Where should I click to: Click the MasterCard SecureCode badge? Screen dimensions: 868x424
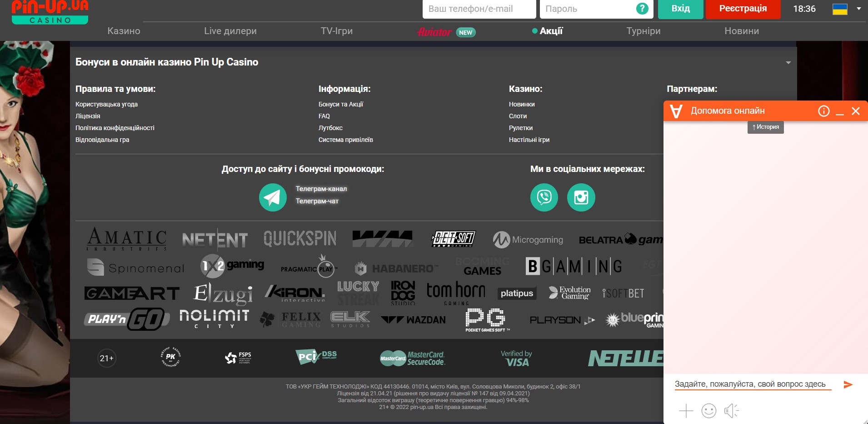tap(413, 358)
